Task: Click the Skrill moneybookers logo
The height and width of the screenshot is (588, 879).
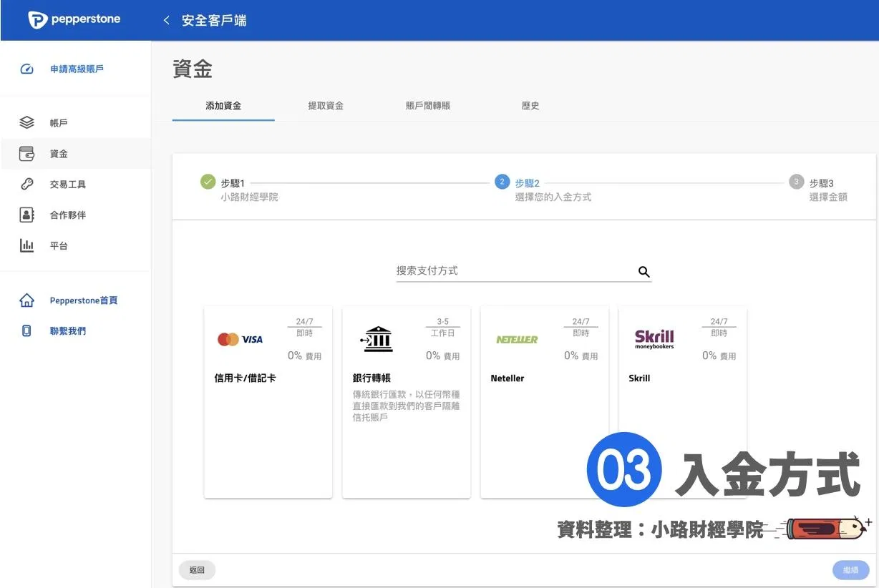Action: pos(654,339)
